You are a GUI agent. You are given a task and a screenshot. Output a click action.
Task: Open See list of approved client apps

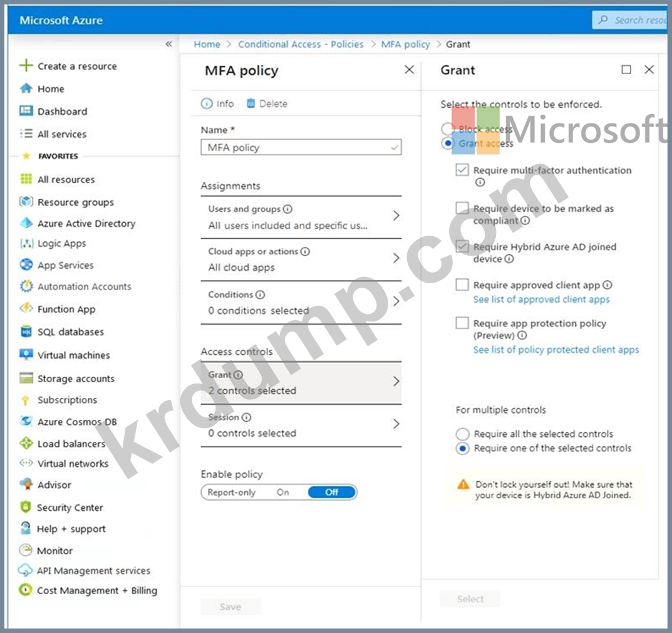pos(541,300)
